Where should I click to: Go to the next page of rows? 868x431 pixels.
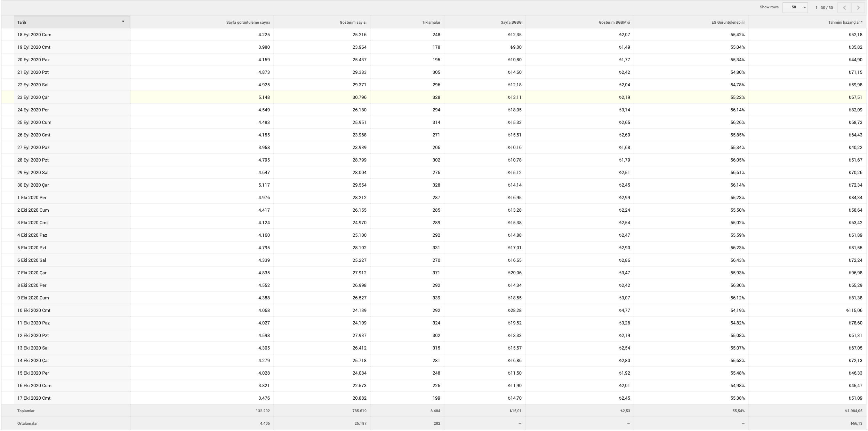tap(858, 8)
